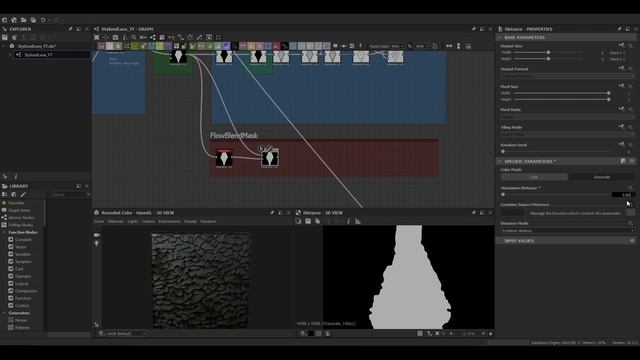
Task: Click the camera screenshot icon in graph toolbar
Action: [x=115, y=37]
